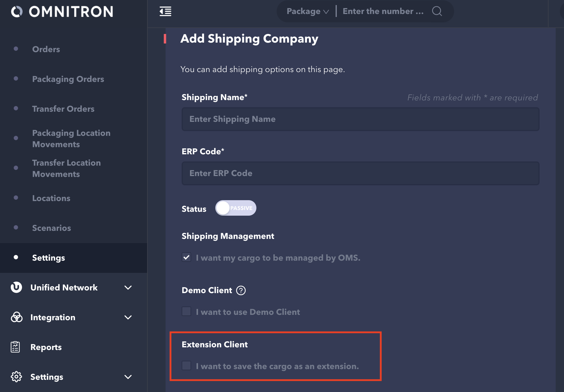Expand the Integration menu chevron

click(x=128, y=317)
